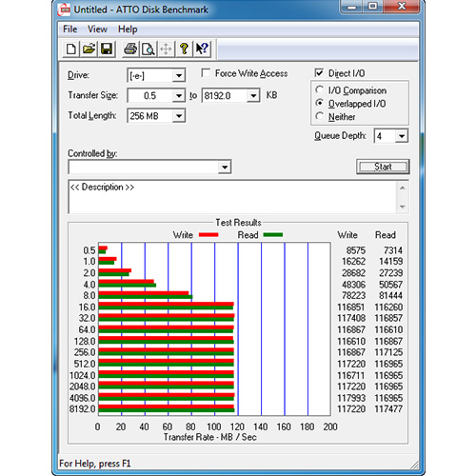
Task: Click the 117993 write value
Action: 351,398
